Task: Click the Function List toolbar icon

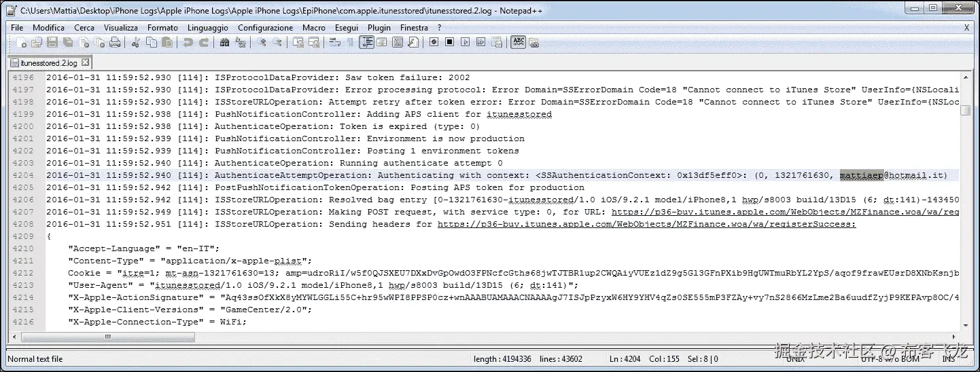Action: 413,43
